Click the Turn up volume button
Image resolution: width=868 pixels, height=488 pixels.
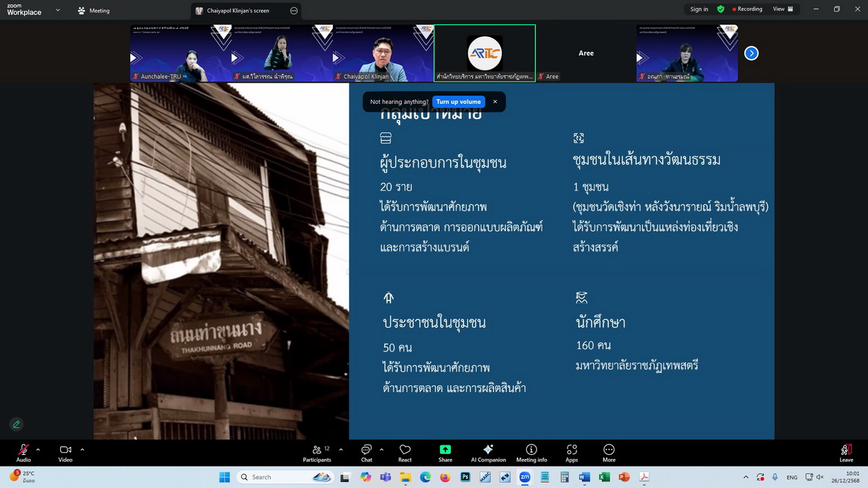pyautogui.click(x=458, y=102)
